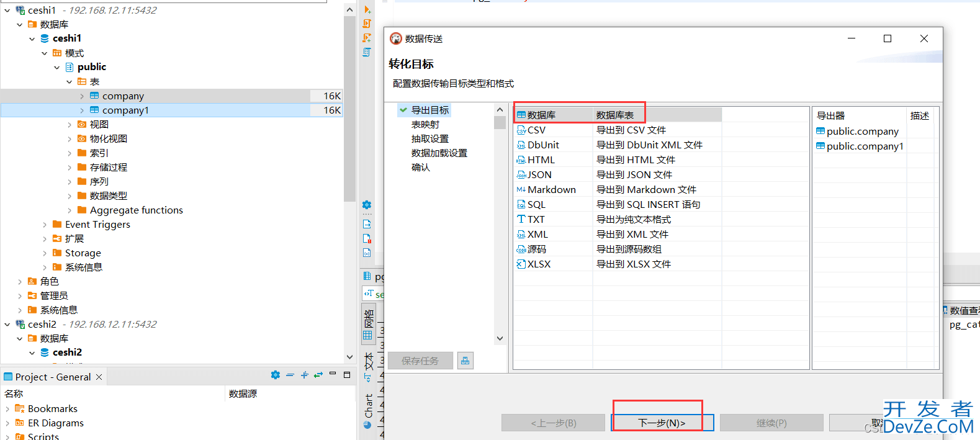
Task: Click the icon button beside 保存任务
Action: tap(465, 361)
